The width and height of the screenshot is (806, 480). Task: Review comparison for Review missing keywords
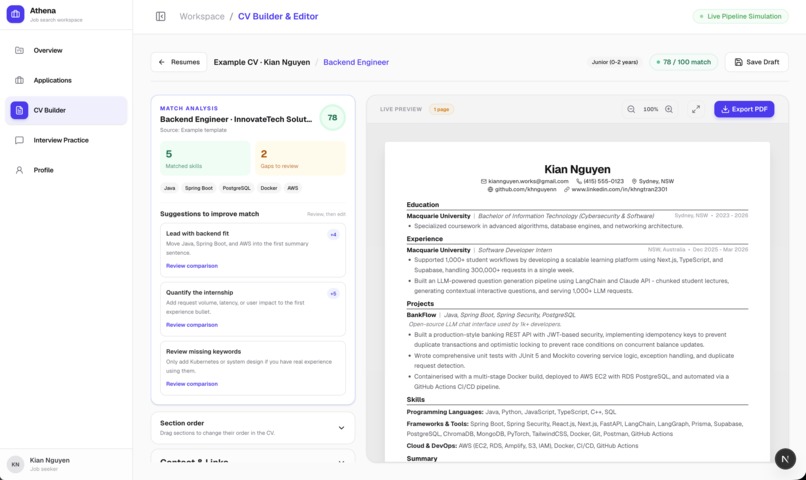click(x=192, y=384)
